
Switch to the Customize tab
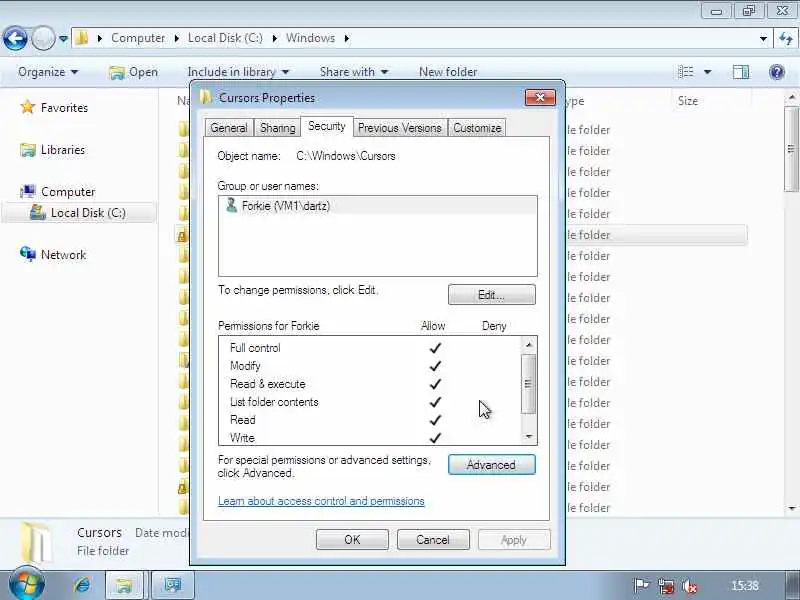477,128
